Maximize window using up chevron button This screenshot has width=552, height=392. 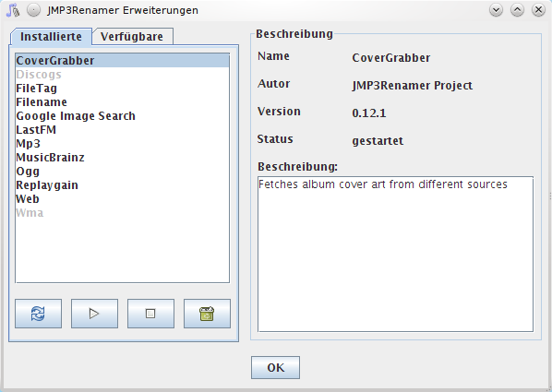[x=517, y=10]
